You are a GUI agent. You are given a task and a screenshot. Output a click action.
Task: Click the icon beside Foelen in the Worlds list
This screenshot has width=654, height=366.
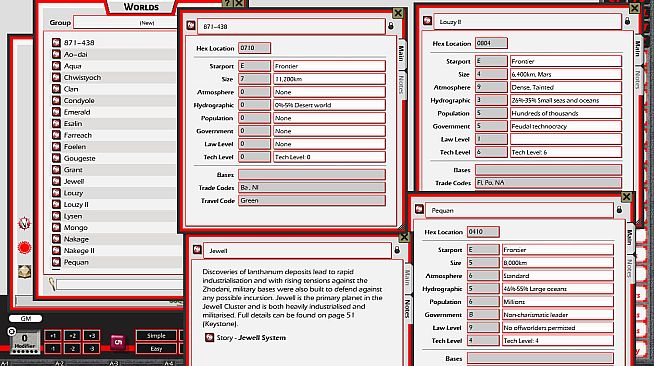point(56,146)
